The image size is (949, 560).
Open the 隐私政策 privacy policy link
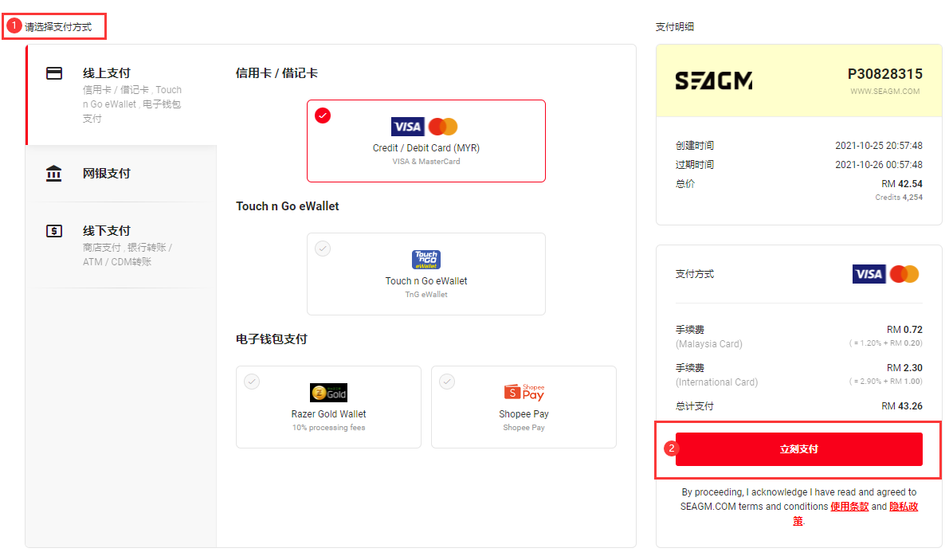(x=856, y=514)
